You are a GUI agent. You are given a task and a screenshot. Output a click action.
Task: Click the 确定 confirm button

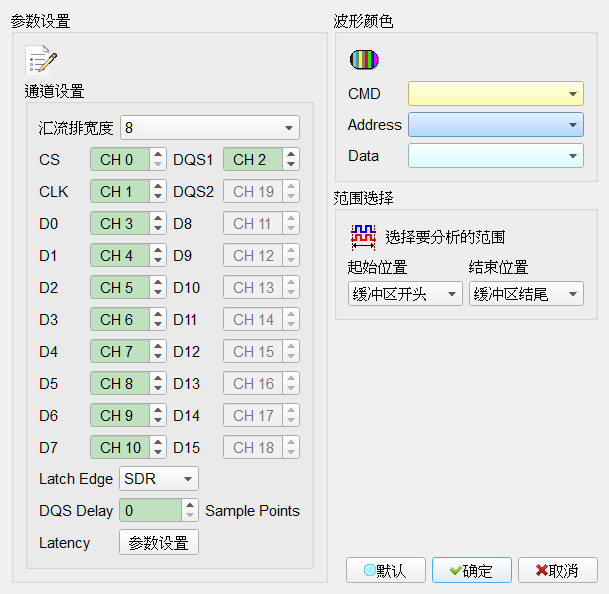(472, 570)
